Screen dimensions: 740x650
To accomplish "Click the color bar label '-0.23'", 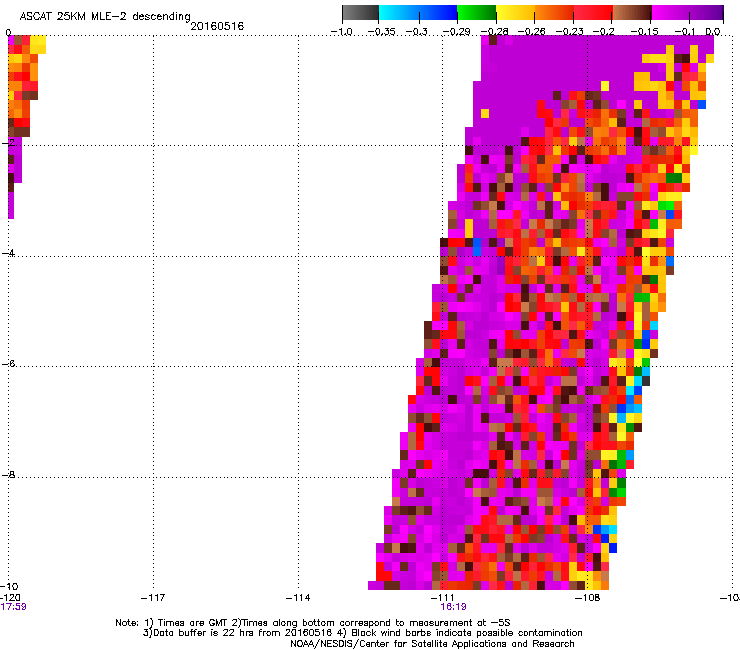I will pos(569,32).
